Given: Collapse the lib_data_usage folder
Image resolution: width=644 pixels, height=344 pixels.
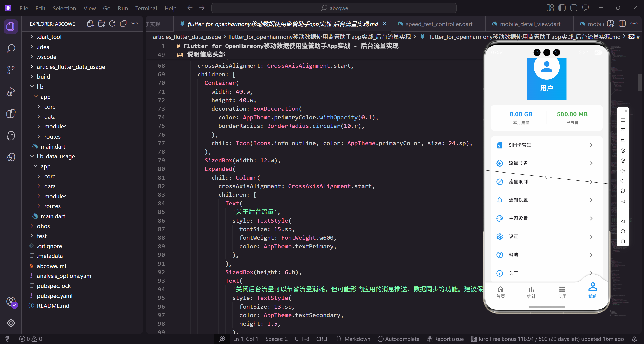Looking at the screenshot, I should pyautogui.click(x=56, y=156).
